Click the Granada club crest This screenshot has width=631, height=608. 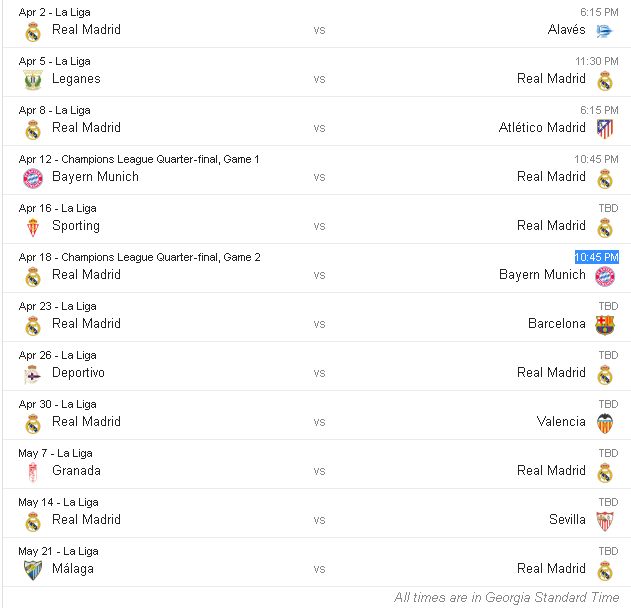(33, 472)
